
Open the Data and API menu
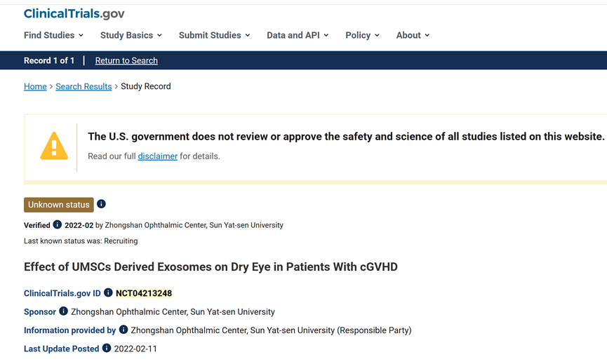tap(298, 35)
